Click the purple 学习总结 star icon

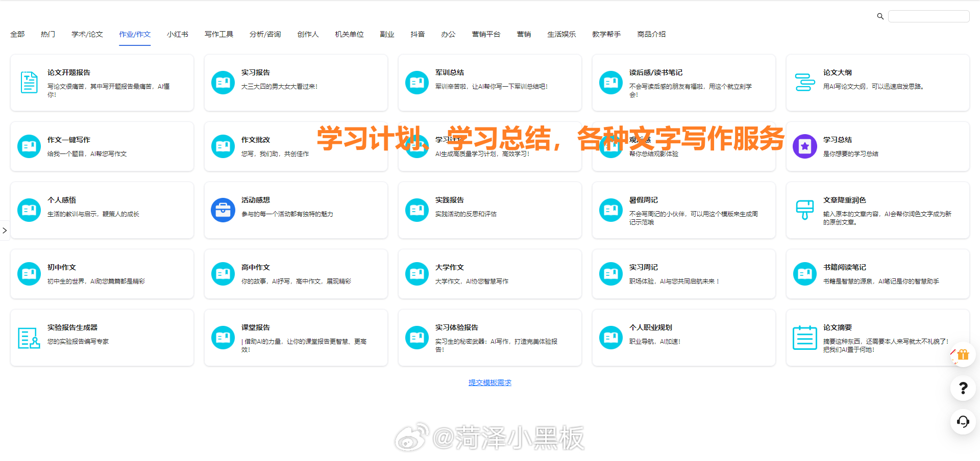coord(805,146)
